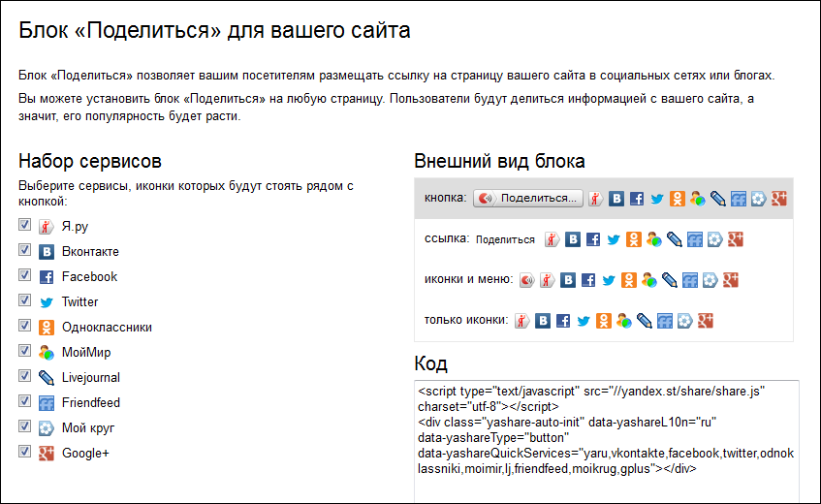Click Я.ру icon in the ссылка row
The width and height of the screenshot is (821, 504).
click(x=552, y=239)
